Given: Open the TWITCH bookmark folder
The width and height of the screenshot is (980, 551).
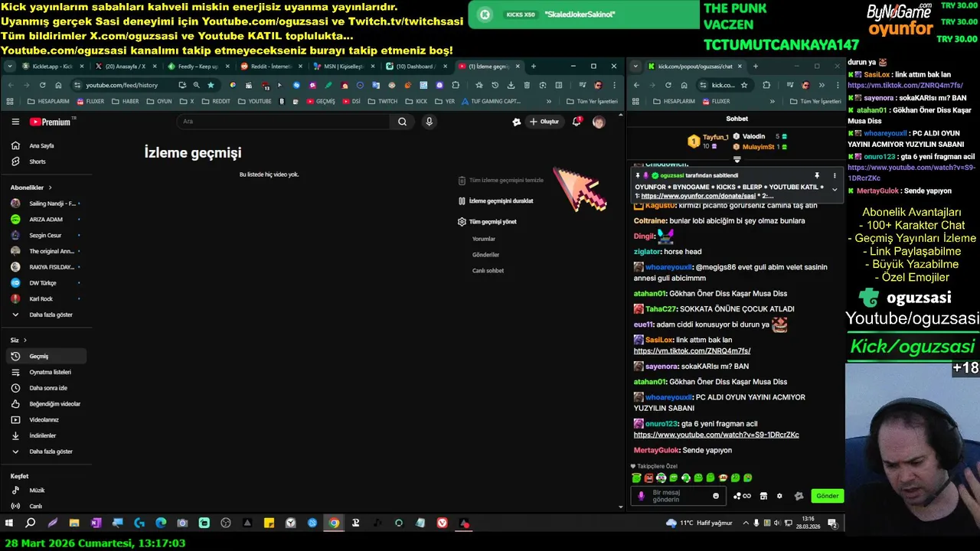Looking at the screenshot, I should (382, 101).
